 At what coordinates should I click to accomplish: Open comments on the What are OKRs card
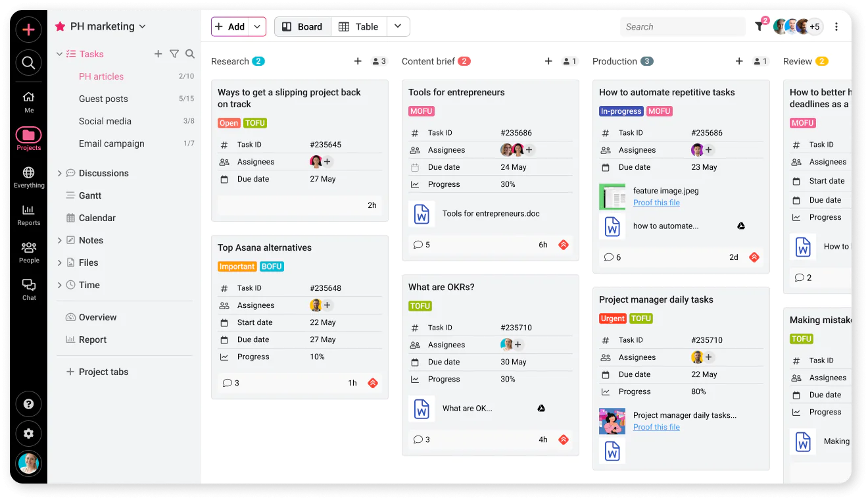421,439
